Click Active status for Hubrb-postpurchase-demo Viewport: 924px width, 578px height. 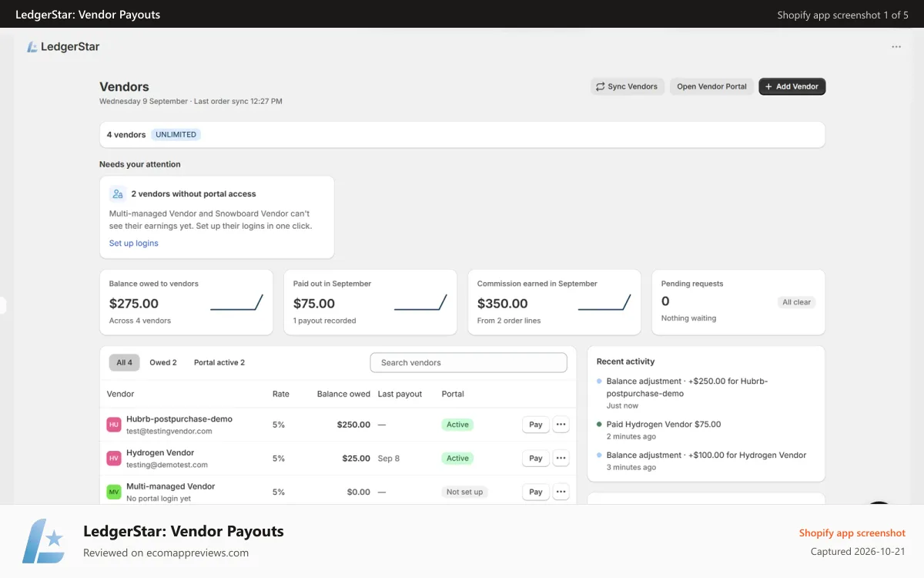click(457, 425)
